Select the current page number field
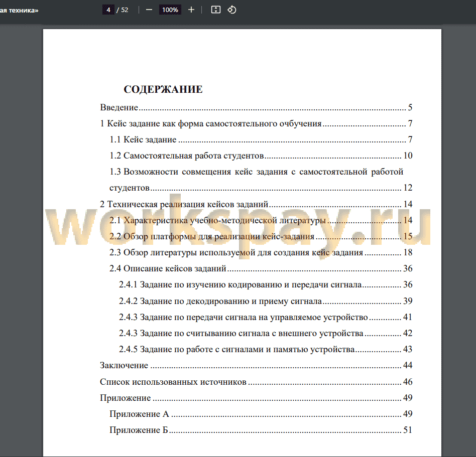Image resolution: width=476 pixels, height=457 pixels. pos(108,10)
